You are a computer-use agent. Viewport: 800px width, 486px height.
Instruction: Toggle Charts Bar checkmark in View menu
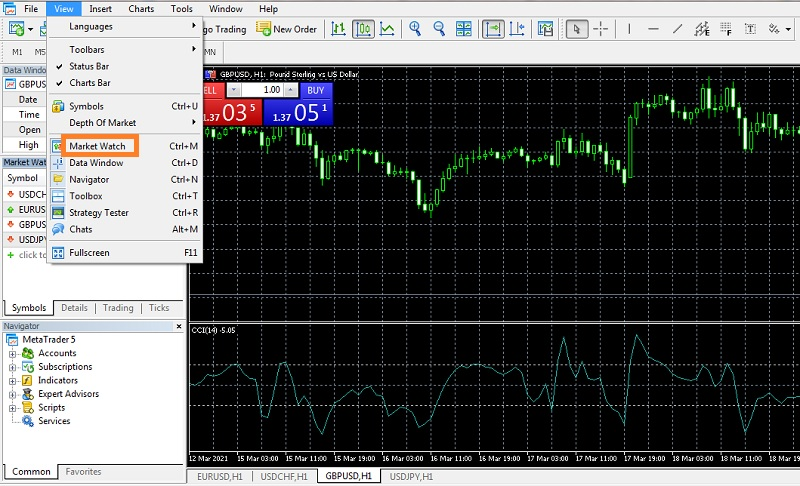(x=59, y=83)
